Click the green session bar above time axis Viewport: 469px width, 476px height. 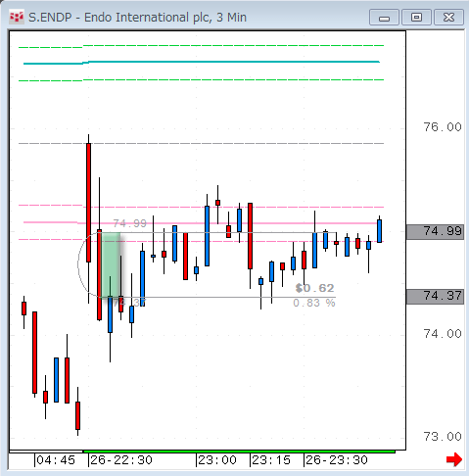239,452
